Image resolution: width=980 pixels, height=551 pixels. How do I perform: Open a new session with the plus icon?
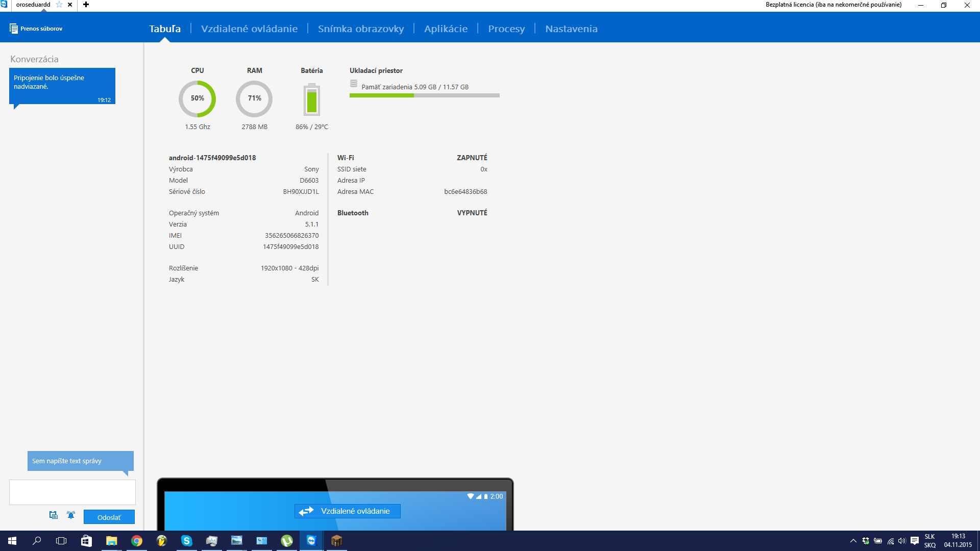pyautogui.click(x=86, y=5)
